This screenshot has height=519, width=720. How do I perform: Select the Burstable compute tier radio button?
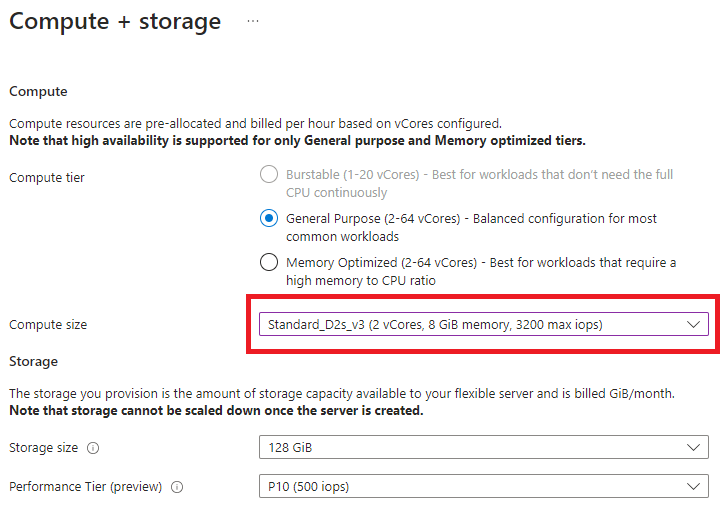(268, 175)
